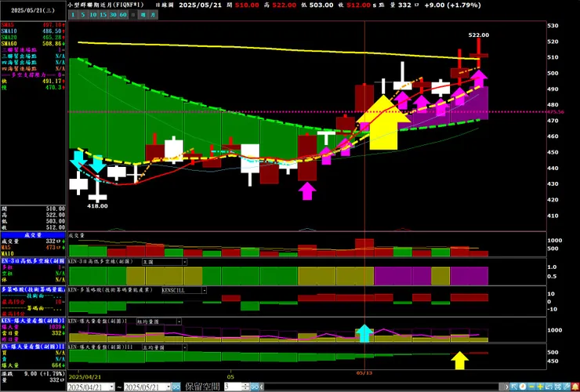Click the 多空支撐壓力 legend row
The height and width of the screenshot is (392, 580).
[33, 74]
